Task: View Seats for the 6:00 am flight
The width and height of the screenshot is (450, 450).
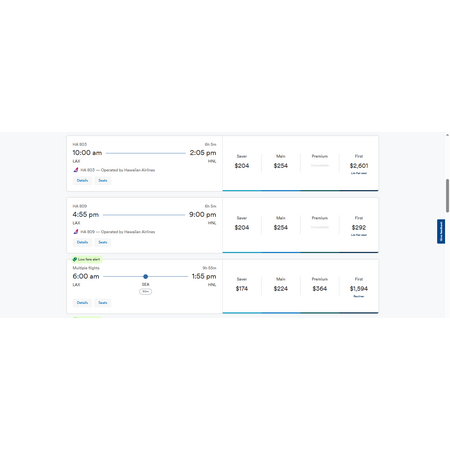Action: click(x=103, y=303)
